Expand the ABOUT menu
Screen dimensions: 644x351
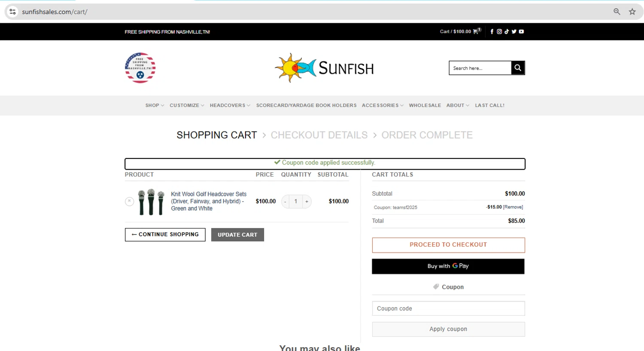458,105
